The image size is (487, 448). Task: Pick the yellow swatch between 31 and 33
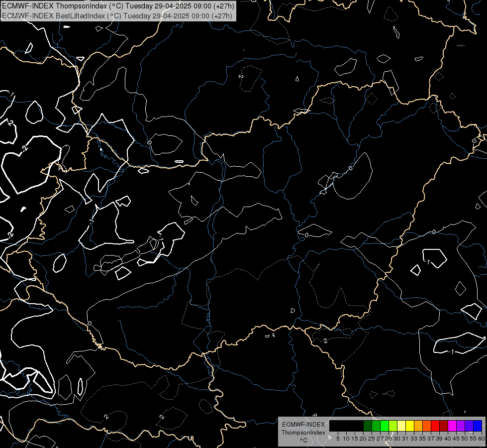point(410,426)
